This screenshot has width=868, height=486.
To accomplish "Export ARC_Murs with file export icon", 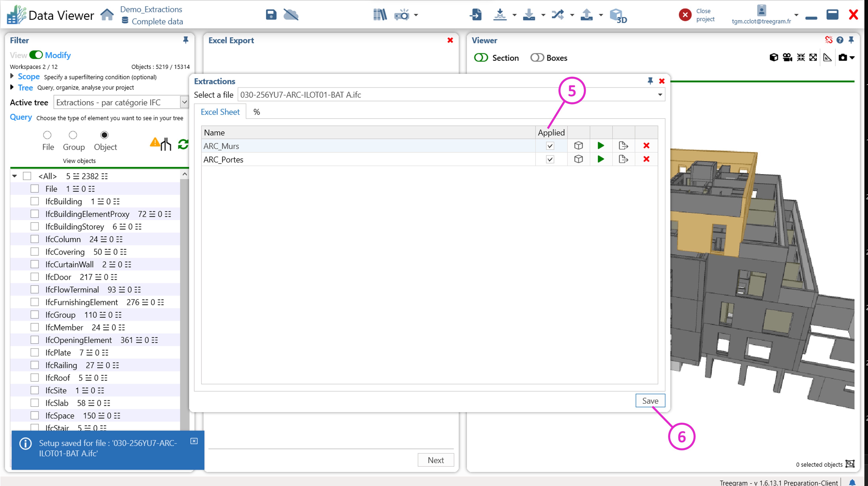I will click(x=623, y=146).
